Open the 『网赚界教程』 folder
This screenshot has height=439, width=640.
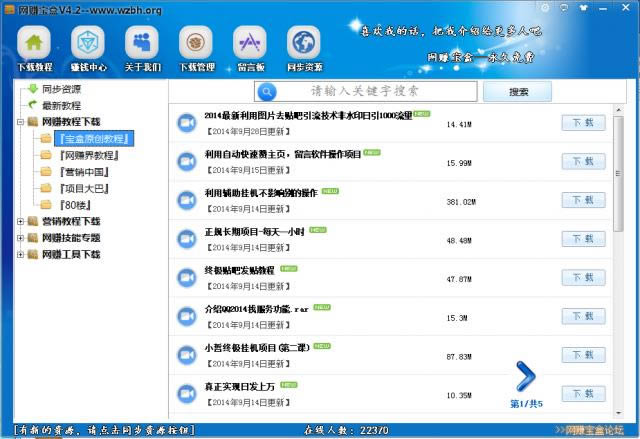point(89,155)
